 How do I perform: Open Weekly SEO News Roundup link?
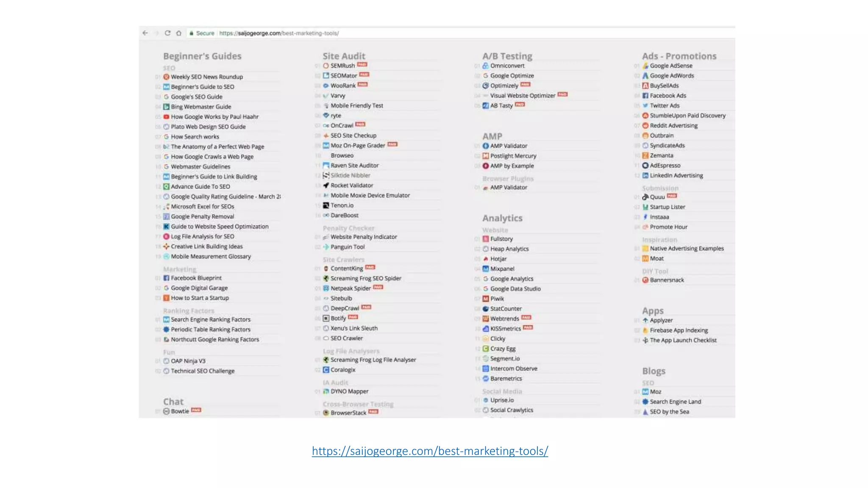(207, 77)
